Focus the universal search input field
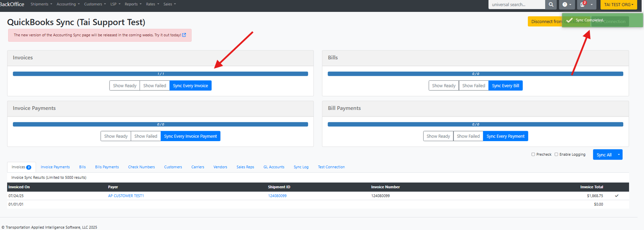Image resolution: width=644 pixels, height=230 pixels. point(517,5)
